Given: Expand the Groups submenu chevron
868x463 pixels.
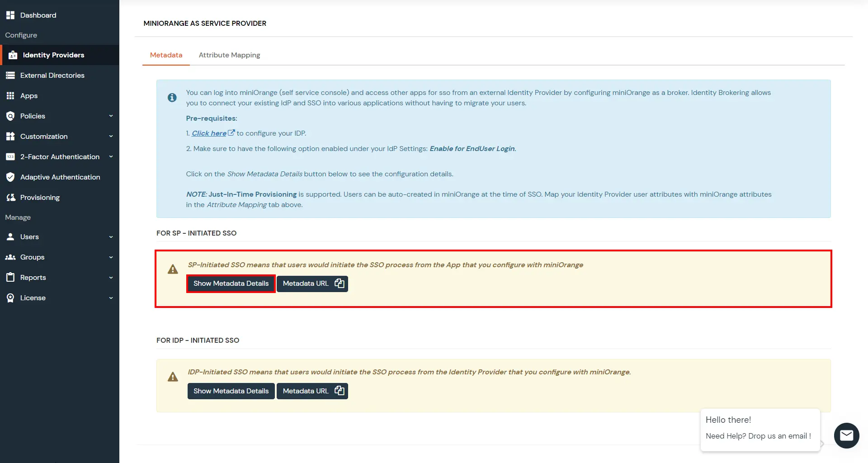Looking at the screenshot, I should 111,257.
